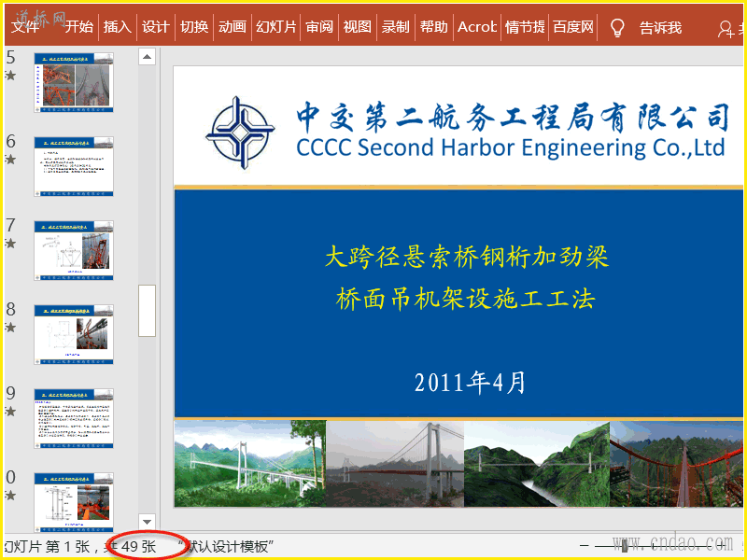Click title line 大跨径悬索桥钢桁加劲梁
Image resolution: width=747 pixels, height=560 pixels.
(466, 256)
